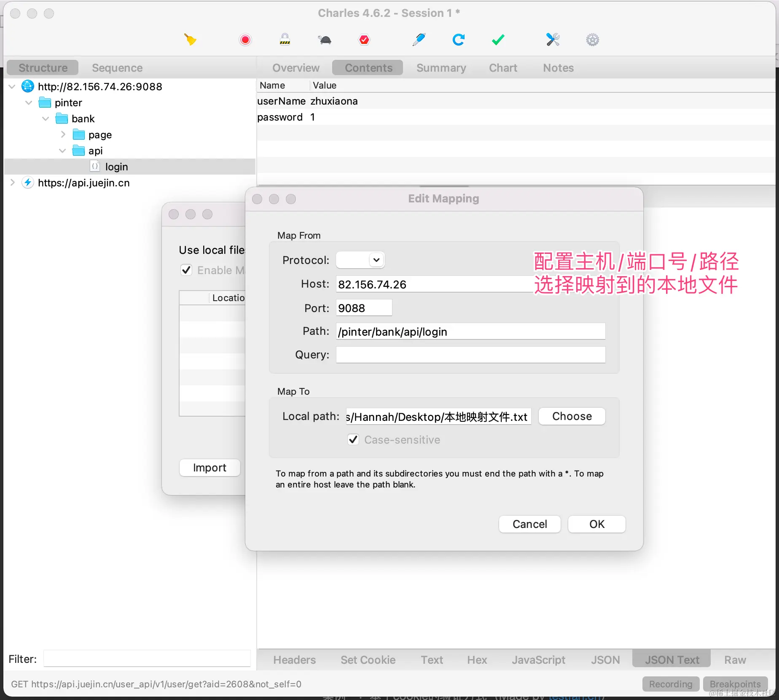Screen dimensions: 779x700
Task: Collapse the api folder
Action: pyautogui.click(x=62, y=151)
